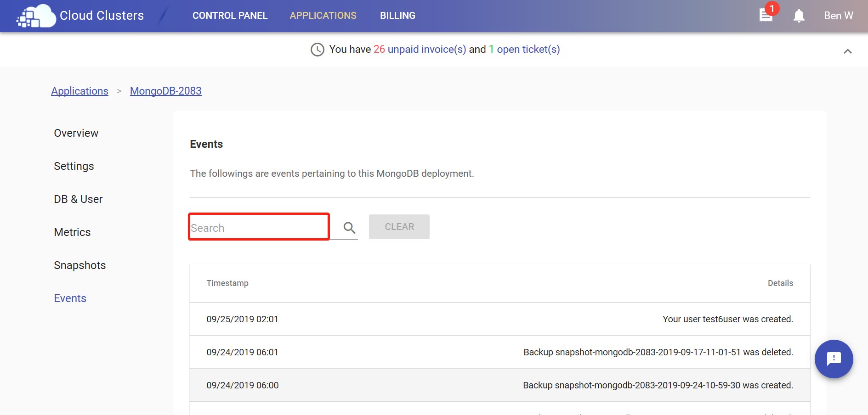
Task: Click the Cloud Clusters brand name
Action: point(102,16)
